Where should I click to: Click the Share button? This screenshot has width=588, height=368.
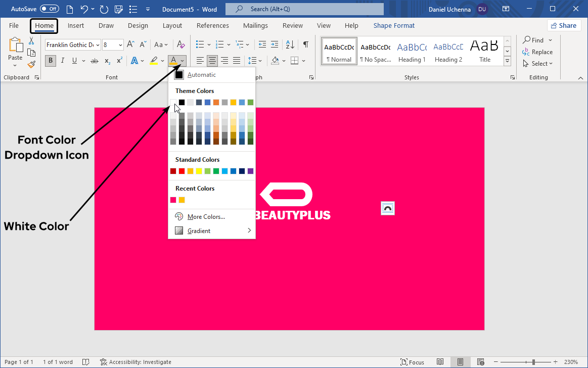(x=564, y=25)
